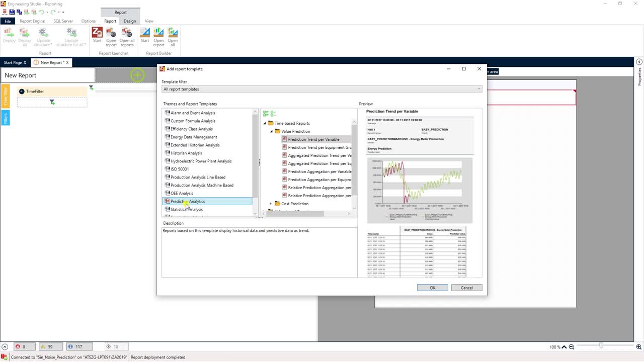Click the zoom in magnifier at bottom right

(x=639, y=346)
